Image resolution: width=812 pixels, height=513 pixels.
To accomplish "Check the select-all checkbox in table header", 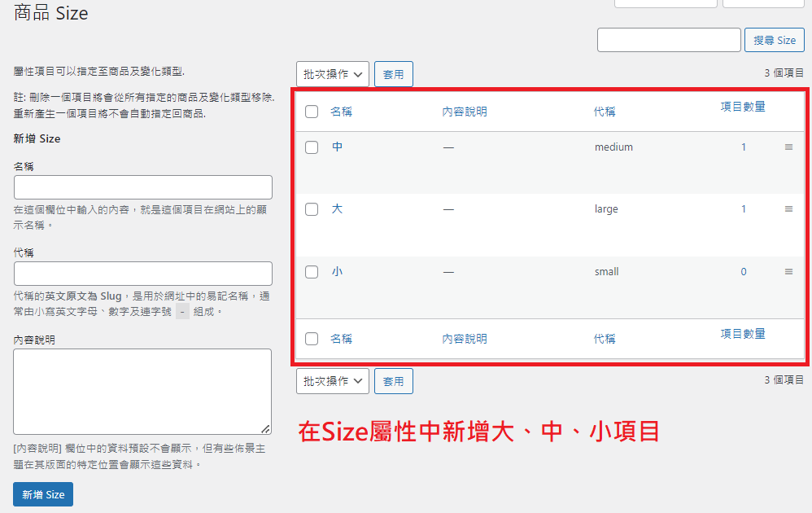I will pyautogui.click(x=312, y=112).
